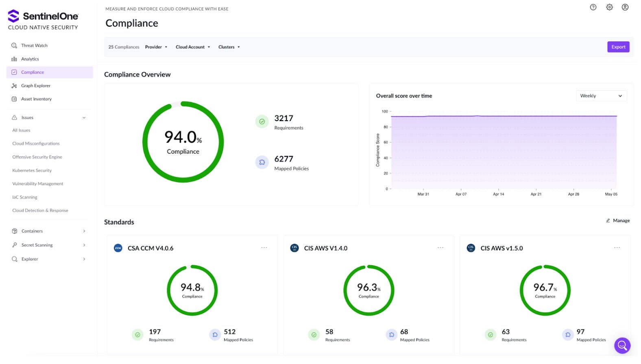Click Manage next to Standards
Screen dimensions: 641x364
618,221
